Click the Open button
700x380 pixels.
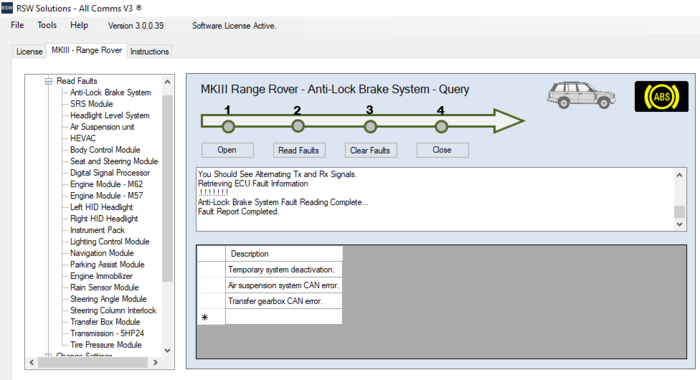click(x=227, y=150)
